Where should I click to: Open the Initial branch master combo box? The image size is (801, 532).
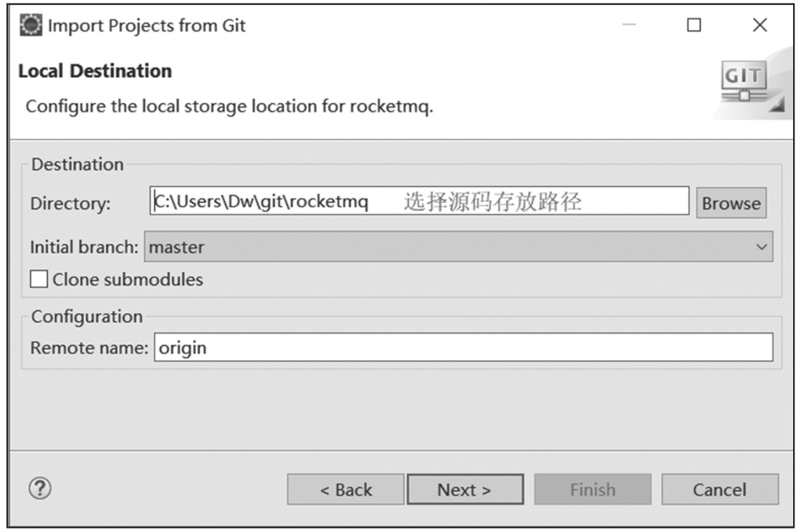pos(459,246)
